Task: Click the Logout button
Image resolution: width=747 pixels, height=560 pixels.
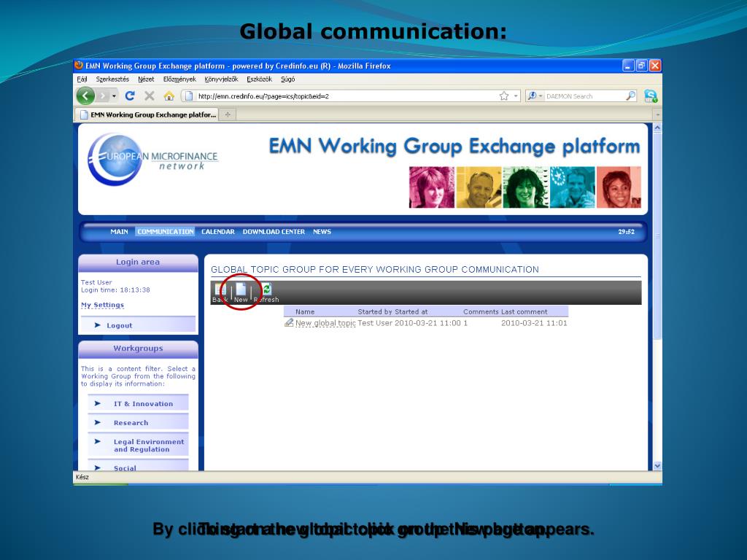Action: [x=138, y=325]
